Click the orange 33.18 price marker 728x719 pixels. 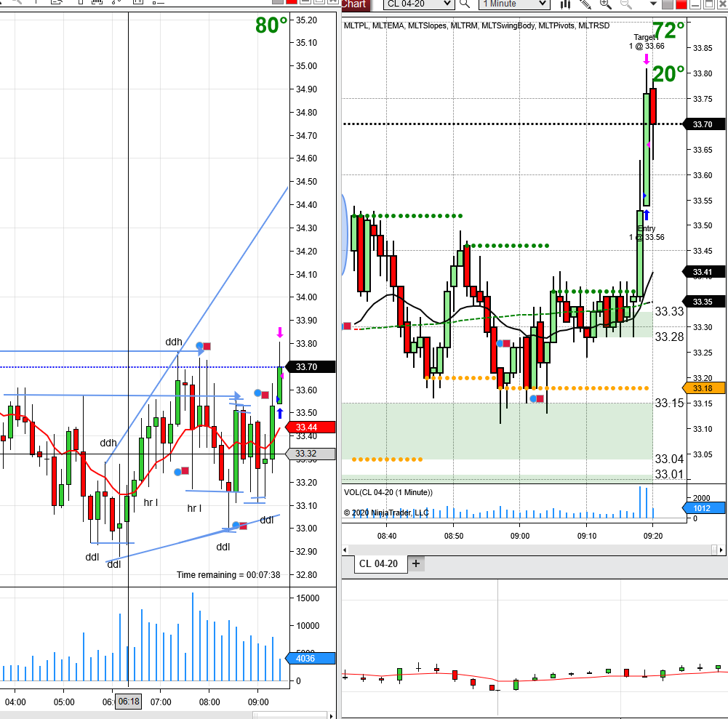tap(704, 388)
